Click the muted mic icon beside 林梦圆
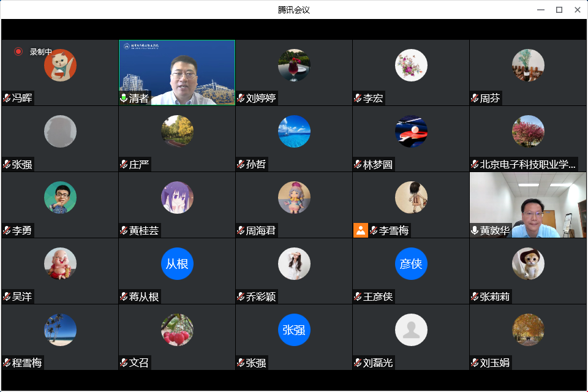Image resolution: width=588 pixels, height=392 pixels. (358, 164)
